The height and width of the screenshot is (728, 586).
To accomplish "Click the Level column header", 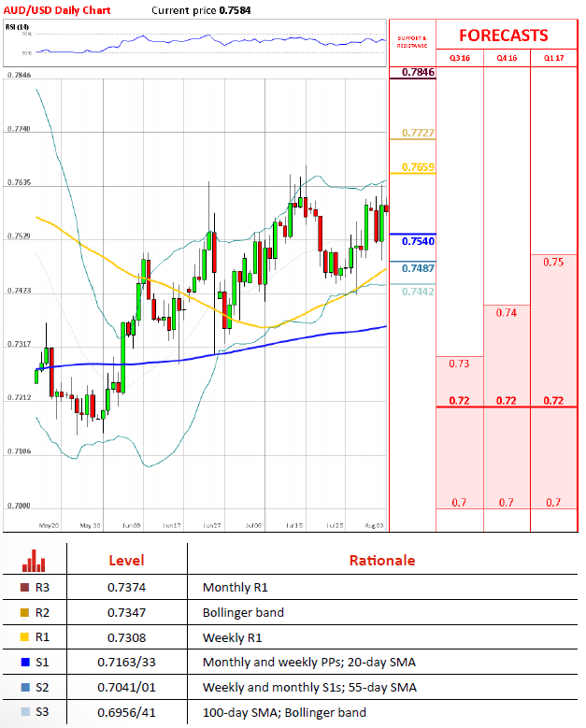I will click(126, 561).
